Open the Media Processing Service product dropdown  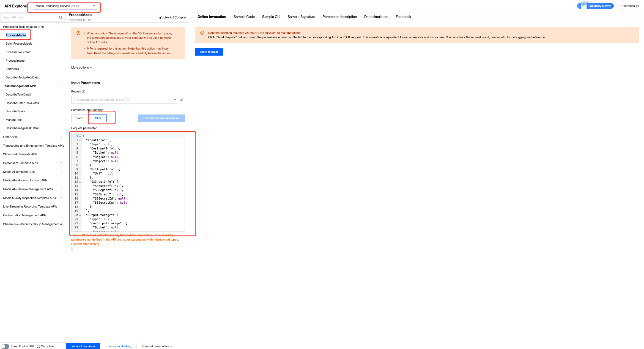65,6
